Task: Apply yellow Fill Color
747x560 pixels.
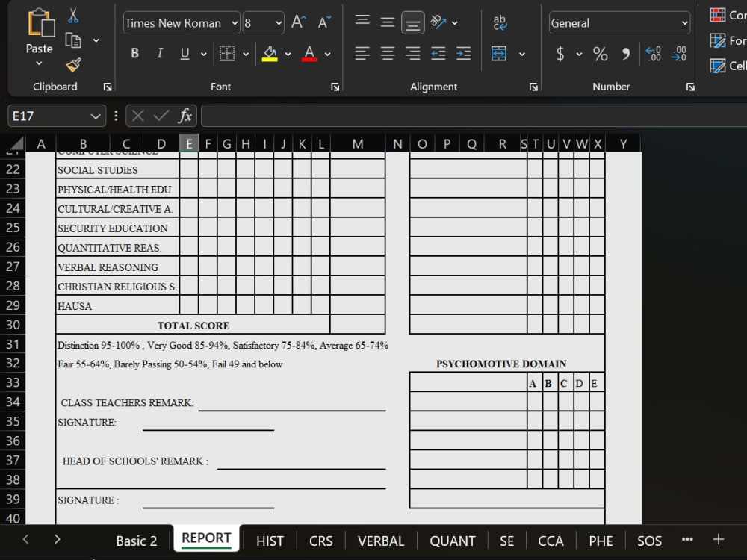Action: tap(270, 54)
